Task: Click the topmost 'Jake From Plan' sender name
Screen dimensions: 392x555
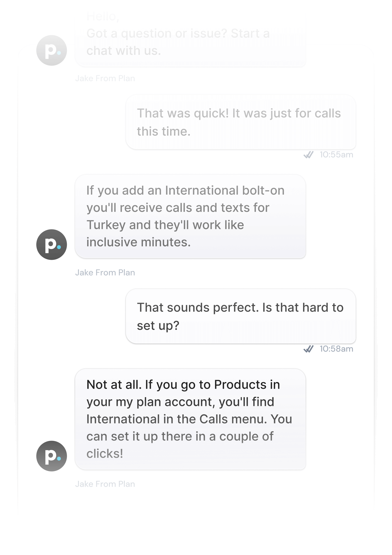Action: click(x=105, y=78)
